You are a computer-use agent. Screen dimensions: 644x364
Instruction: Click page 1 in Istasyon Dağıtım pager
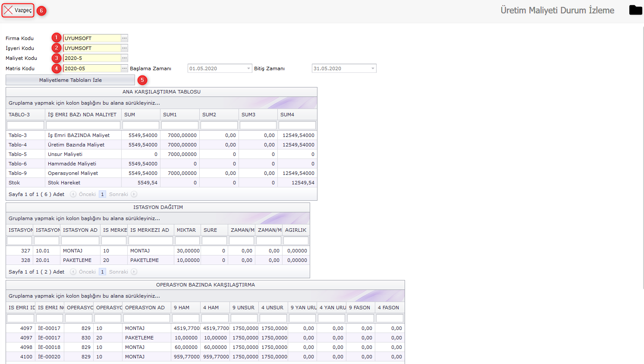click(102, 272)
